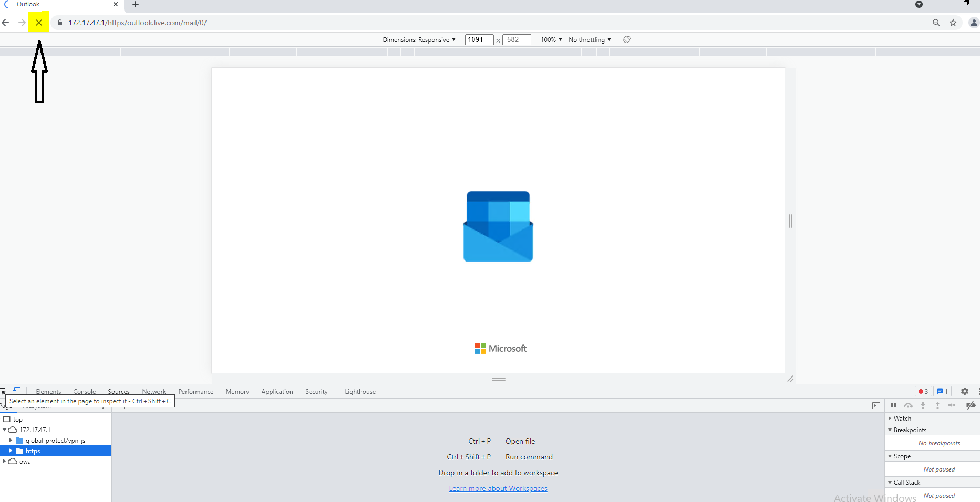
Task: Click the deactivate breakpoints icon
Action: click(972, 405)
